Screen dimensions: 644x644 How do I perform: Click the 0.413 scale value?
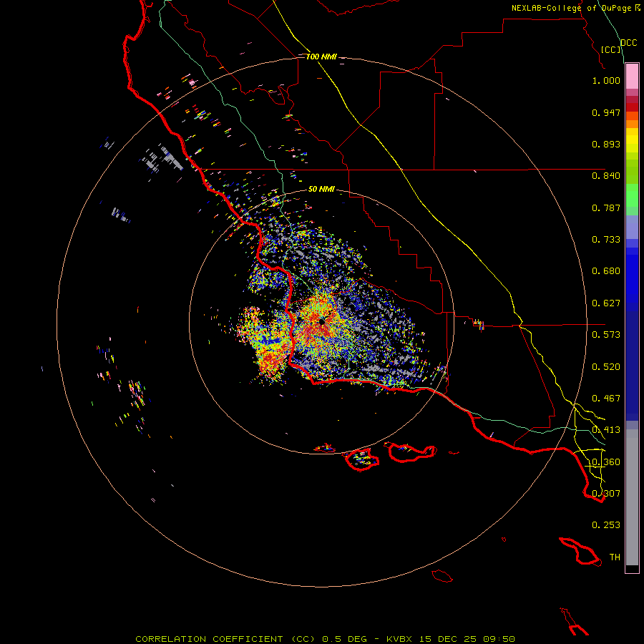tap(606, 430)
